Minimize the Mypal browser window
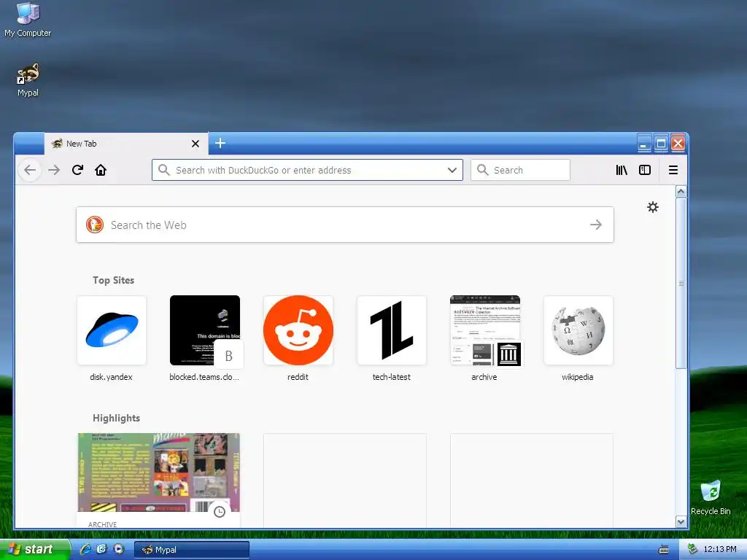The width and height of the screenshot is (747, 560). pyautogui.click(x=643, y=144)
